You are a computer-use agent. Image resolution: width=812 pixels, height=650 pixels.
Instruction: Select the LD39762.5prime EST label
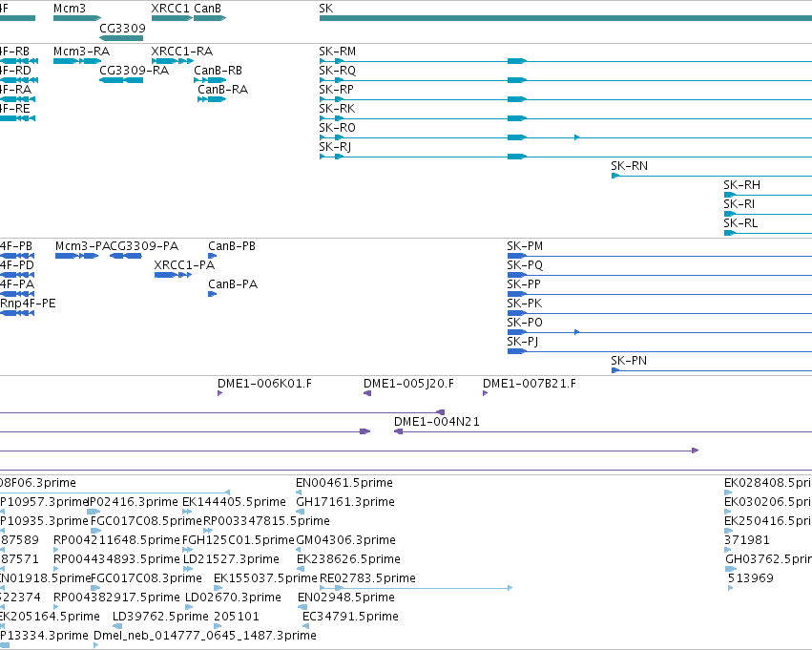point(160,617)
